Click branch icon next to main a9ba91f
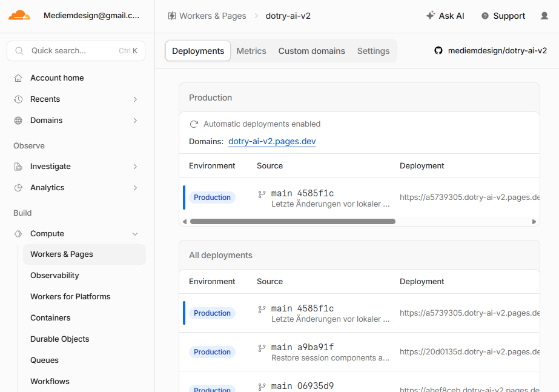Screen dimensions: 559x392 click(262, 348)
